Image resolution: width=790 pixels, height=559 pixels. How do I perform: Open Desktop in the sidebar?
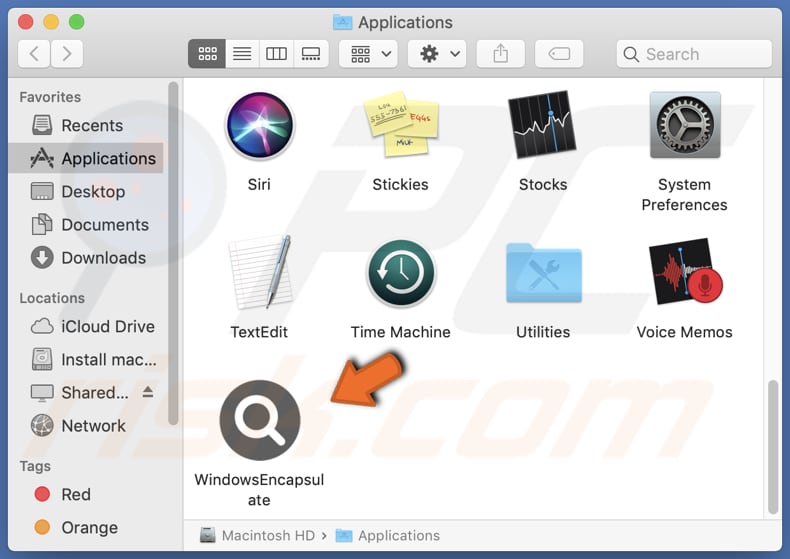[x=86, y=192]
